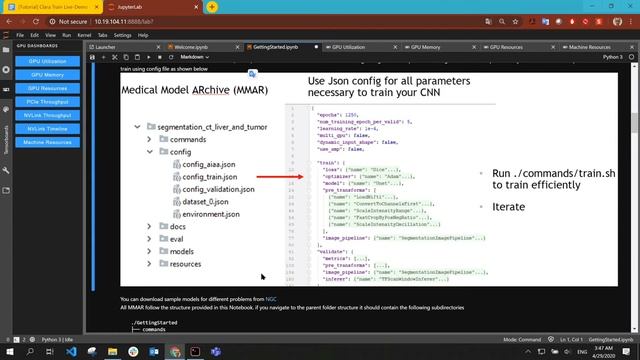
Task: Open the Tabs menu
Action: (x=102, y=36)
